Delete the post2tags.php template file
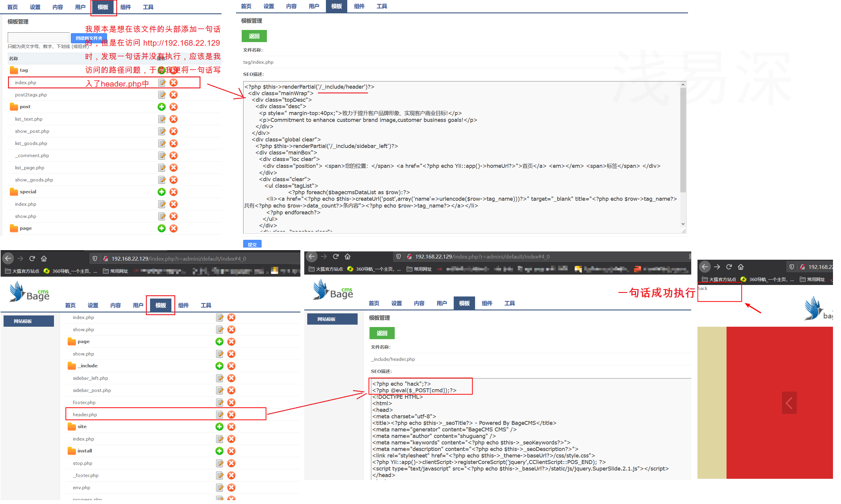The height and width of the screenshot is (504, 841). coord(173,95)
